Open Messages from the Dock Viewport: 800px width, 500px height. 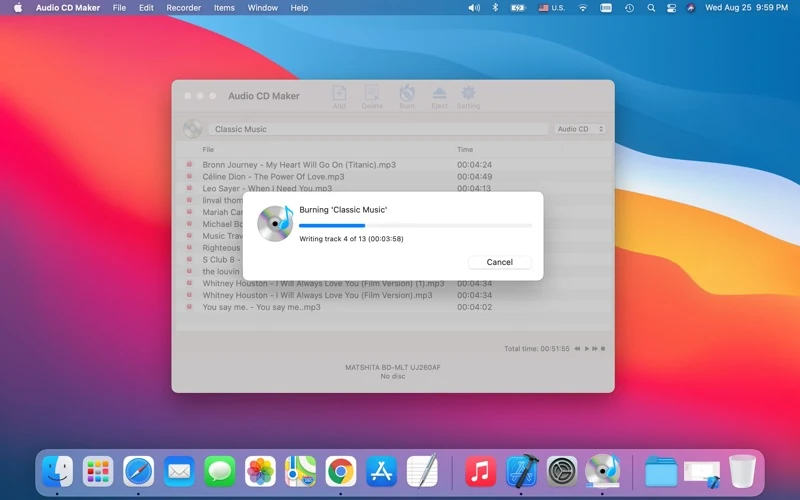point(219,471)
